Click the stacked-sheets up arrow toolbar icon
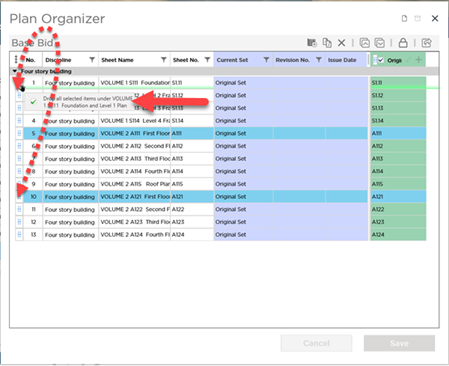Image resolution: width=449 pixels, height=366 pixels. (364, 43)
